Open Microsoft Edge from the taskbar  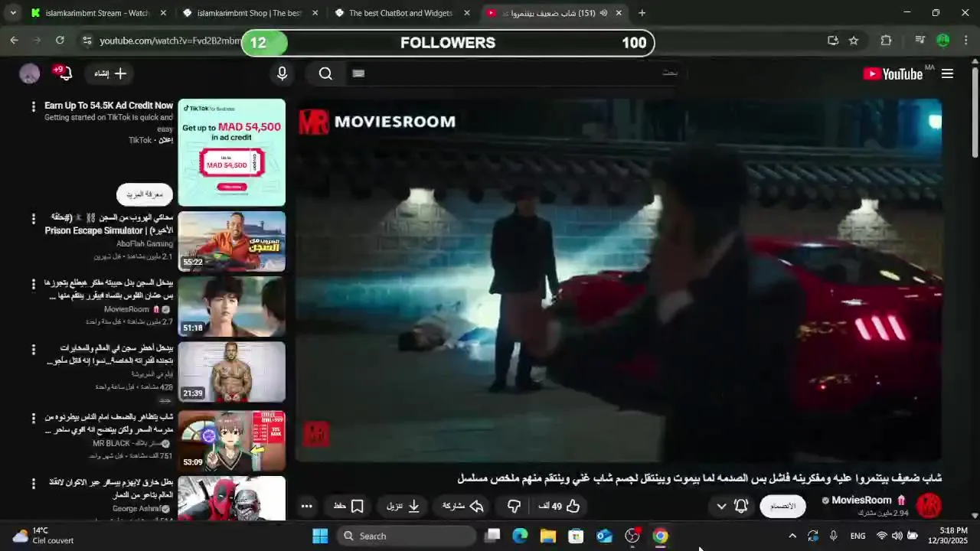point(520,536)
